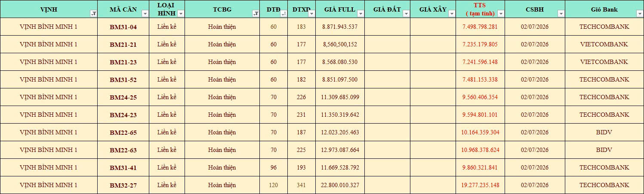644x194 pixels.
Task: Open the TTS (tạm tính) filter dropdown
Action: tap(501, 14)
